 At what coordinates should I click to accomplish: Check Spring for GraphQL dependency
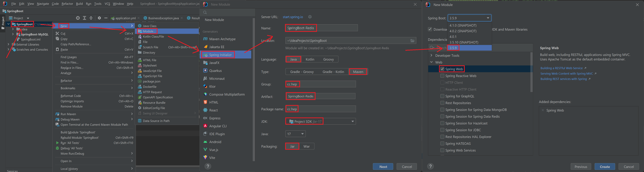click(x=442, y=96)
